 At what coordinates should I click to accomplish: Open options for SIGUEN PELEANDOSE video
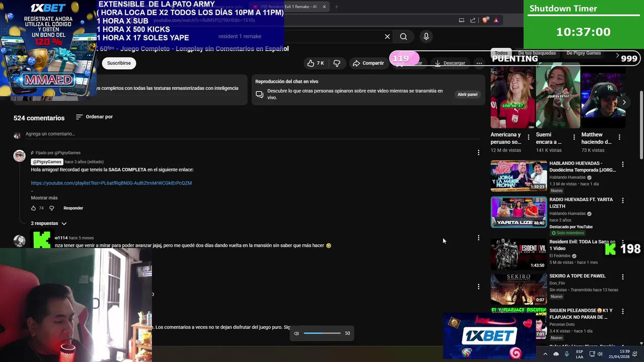click(x=623, y=312)
